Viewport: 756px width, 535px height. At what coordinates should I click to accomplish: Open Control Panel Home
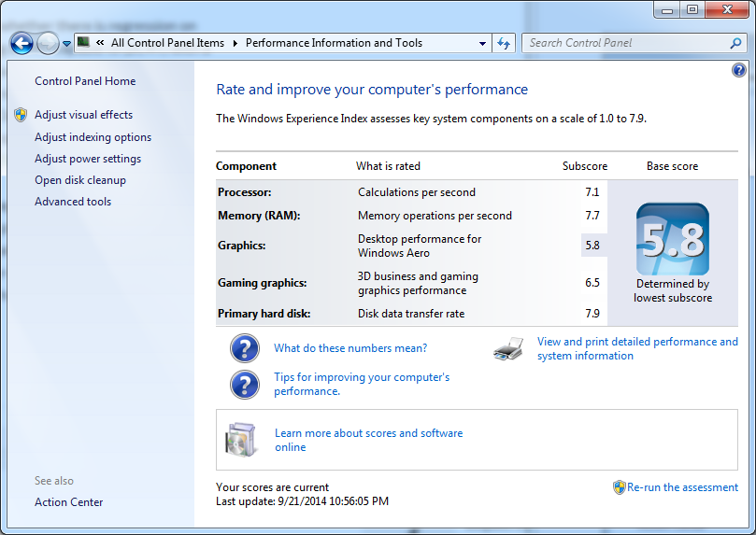85,81
